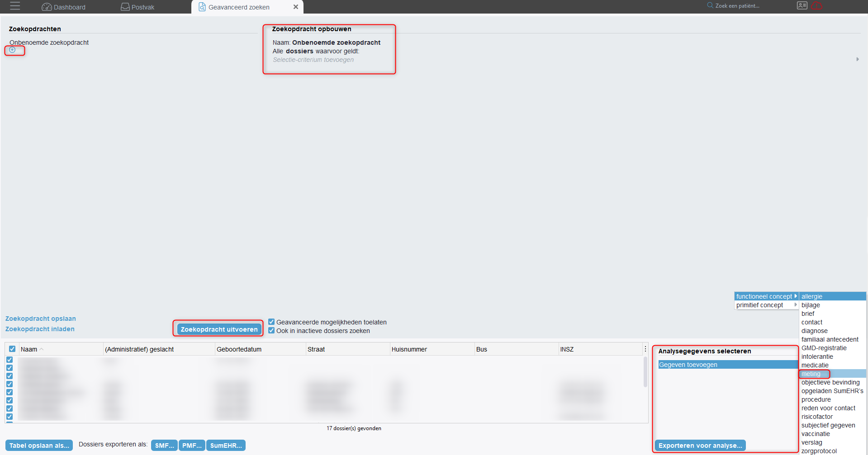Focus the Zoek een patiënt field
Image resolution: width=868 pixels, height=455 pixels.
pos(737,6)
